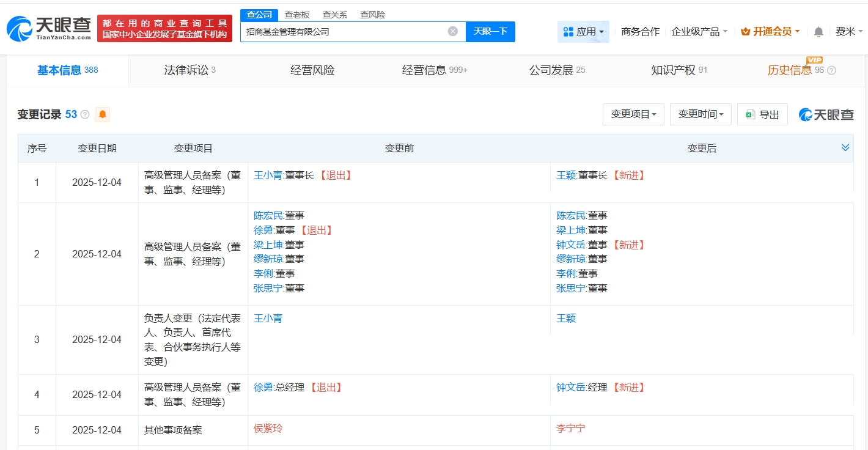Viewport: 868px width, 450px height.
Task: Open the 费米 account menu
Action: (x=849, y=32)
